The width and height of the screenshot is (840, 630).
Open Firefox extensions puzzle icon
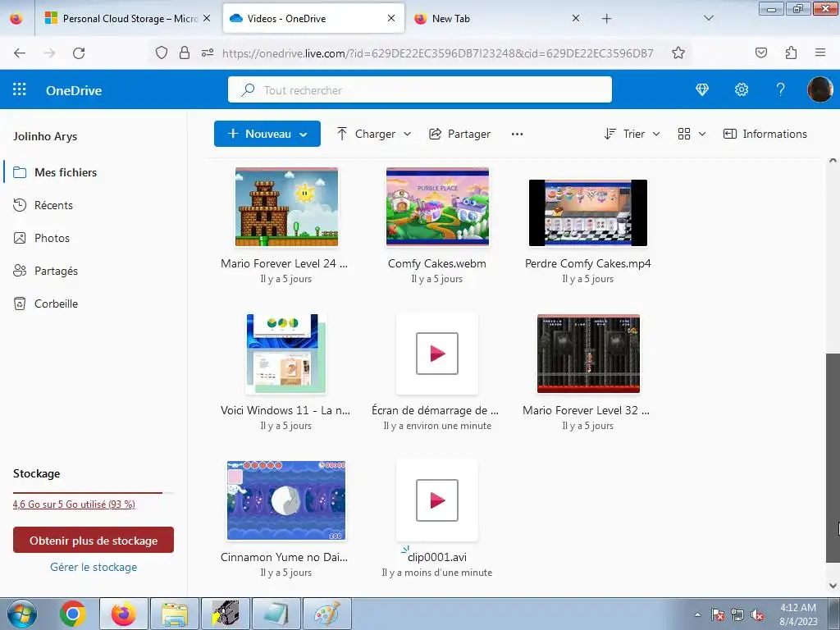pos(791,52)
